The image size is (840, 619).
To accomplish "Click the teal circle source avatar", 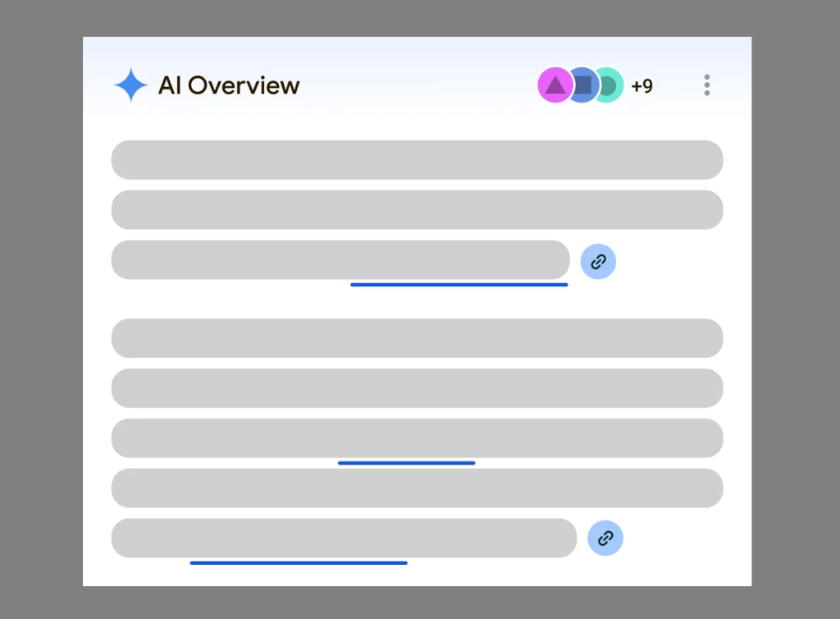I will coord(611,85).
